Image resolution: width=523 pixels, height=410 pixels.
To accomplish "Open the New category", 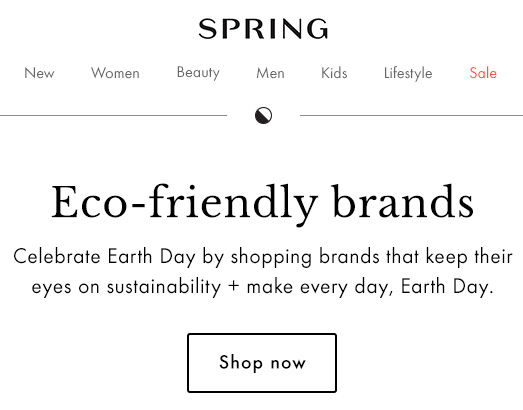I will (x=39, y=73).
